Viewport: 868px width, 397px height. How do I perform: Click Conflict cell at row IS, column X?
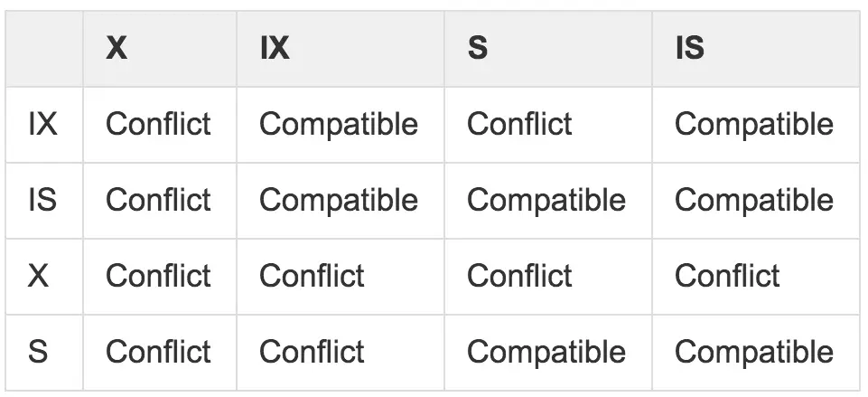pos(158,200)
